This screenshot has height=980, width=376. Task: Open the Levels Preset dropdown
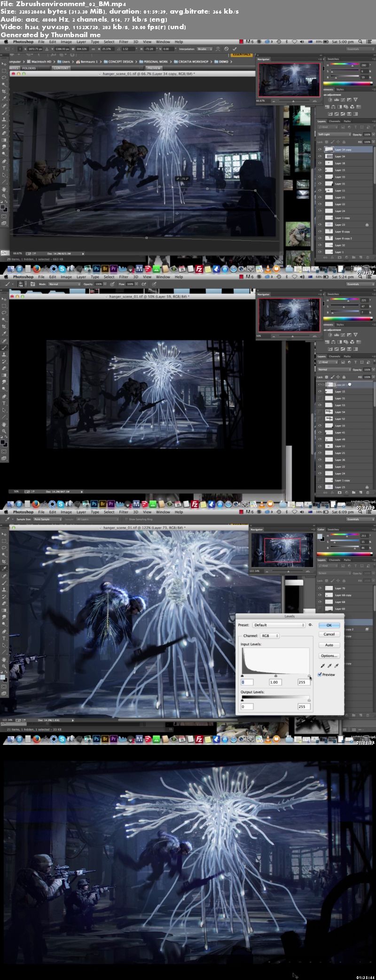coord(279,625)
